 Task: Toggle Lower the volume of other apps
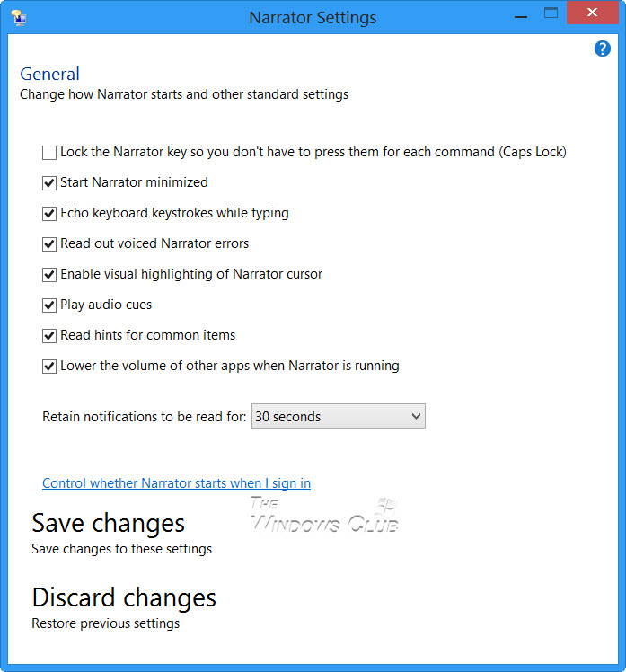point(49,366)
